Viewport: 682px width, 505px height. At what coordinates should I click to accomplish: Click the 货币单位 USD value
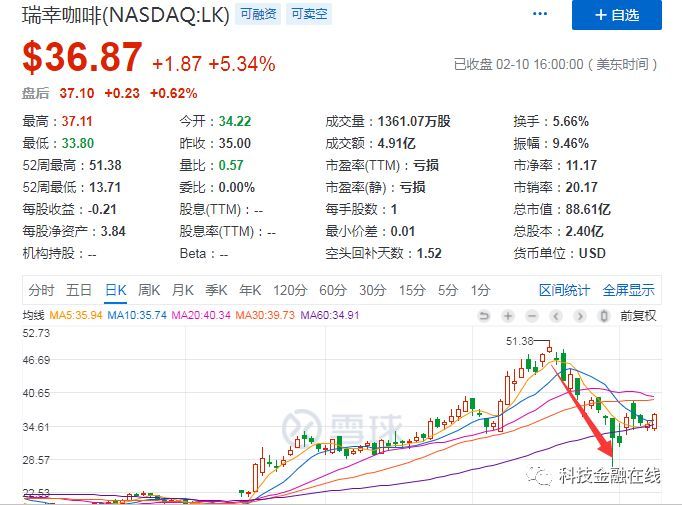(x=592, y=253)
